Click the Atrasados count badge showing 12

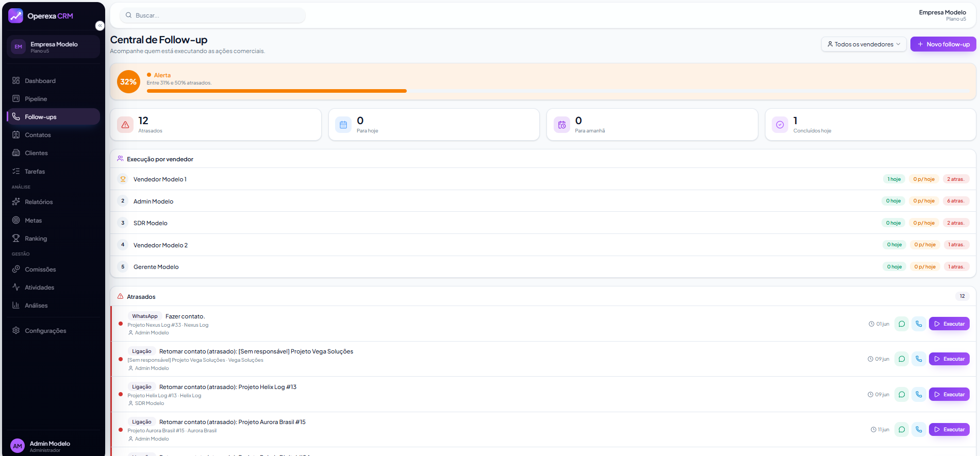click(x=962, y=296)
